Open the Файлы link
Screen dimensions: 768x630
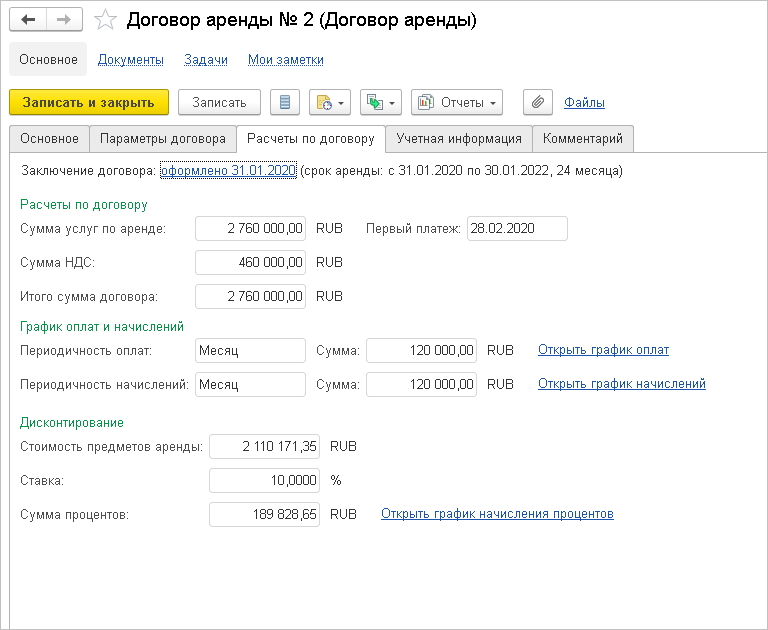[584, 102]
